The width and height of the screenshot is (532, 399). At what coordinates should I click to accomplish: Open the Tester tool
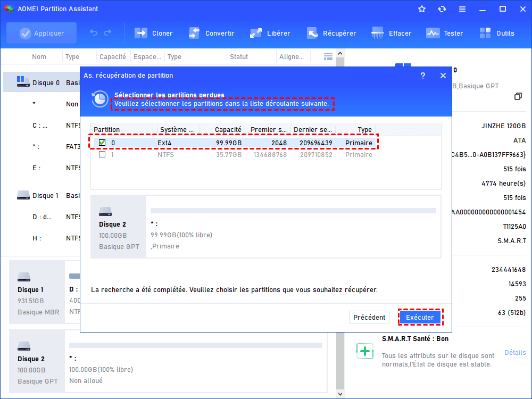click(x=444, y=33)
